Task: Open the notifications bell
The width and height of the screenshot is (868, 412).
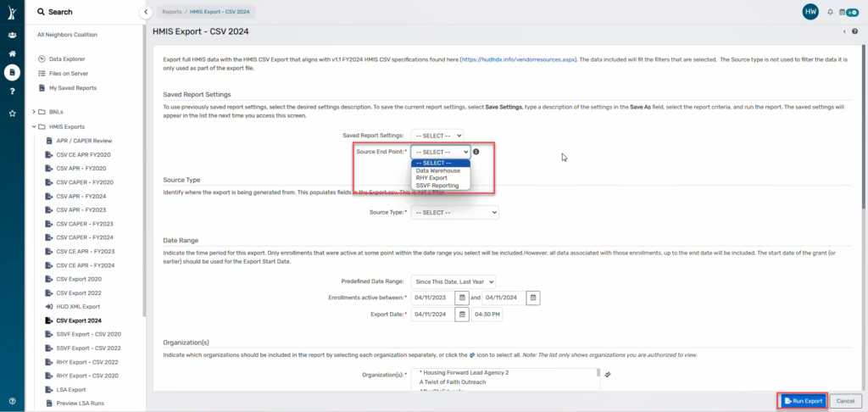Action: point(830,12)
